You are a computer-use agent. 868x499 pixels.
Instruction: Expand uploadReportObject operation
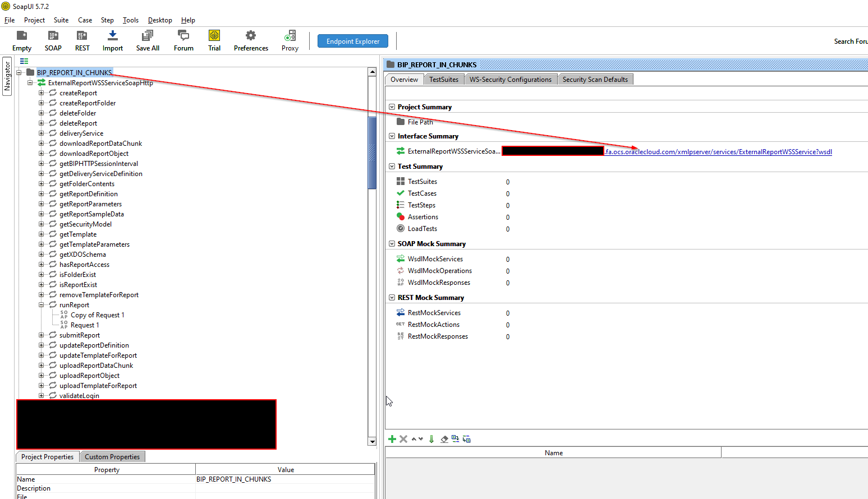[41, 375]
